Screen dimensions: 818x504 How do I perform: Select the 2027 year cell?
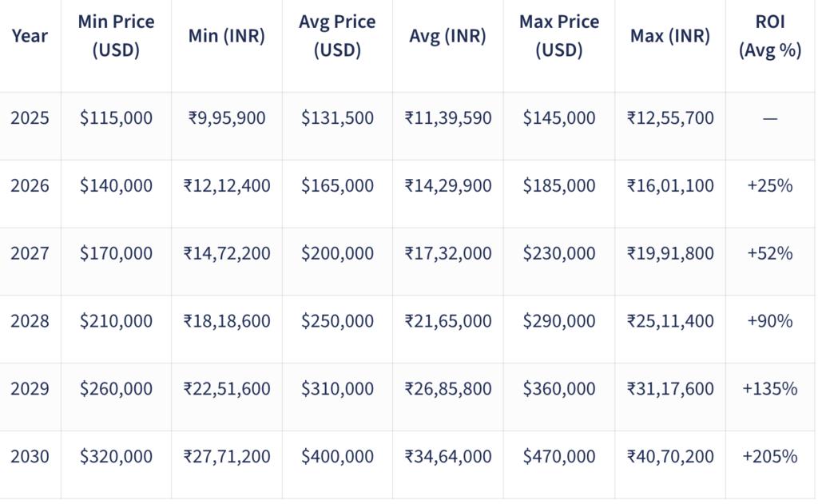click(30, 254)
